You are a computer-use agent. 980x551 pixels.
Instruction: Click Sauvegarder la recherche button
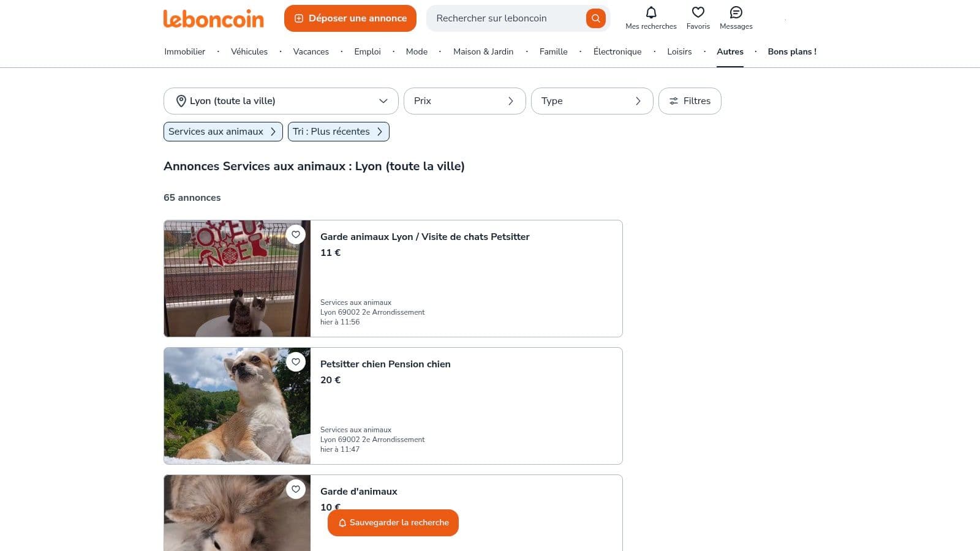393,523
